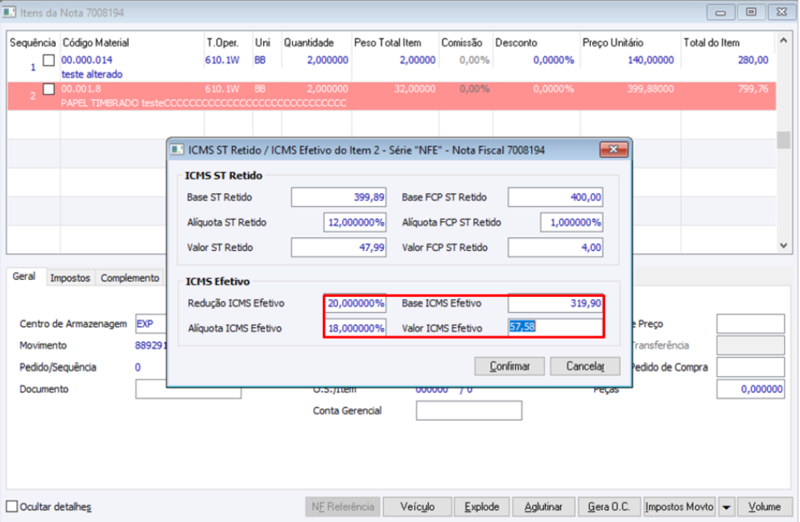Click the Centro de Armazenagem field
The width and height of the screenshot is (800, 522).
click(x=151, y=324)
